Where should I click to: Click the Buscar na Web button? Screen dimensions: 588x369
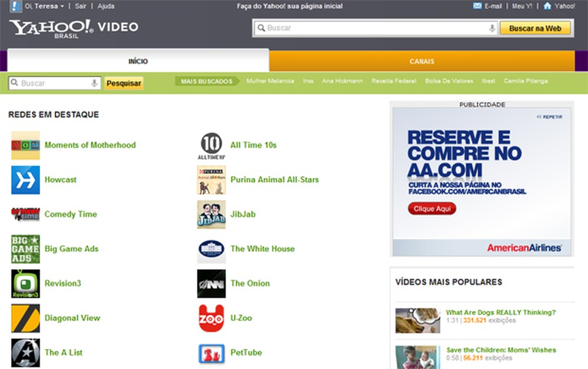(x=535, y=28)
